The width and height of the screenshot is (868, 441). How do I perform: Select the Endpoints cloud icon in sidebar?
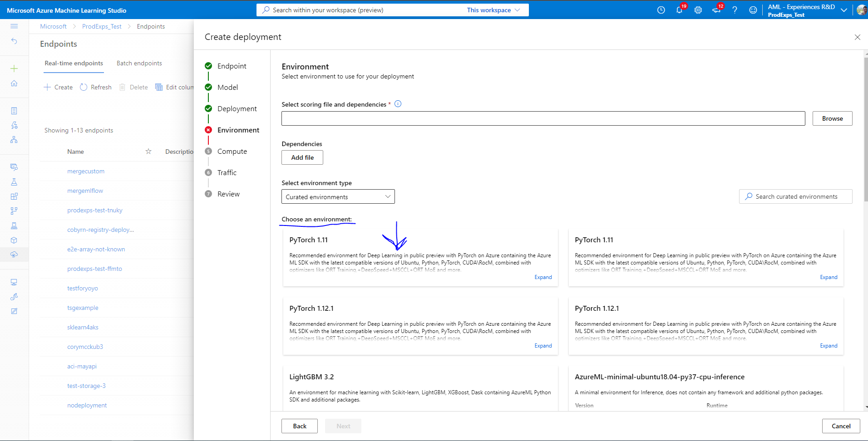(14, 255)
